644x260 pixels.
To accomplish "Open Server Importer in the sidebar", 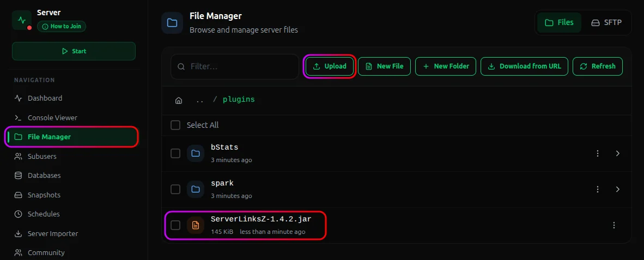I will [x=46, y=234].
